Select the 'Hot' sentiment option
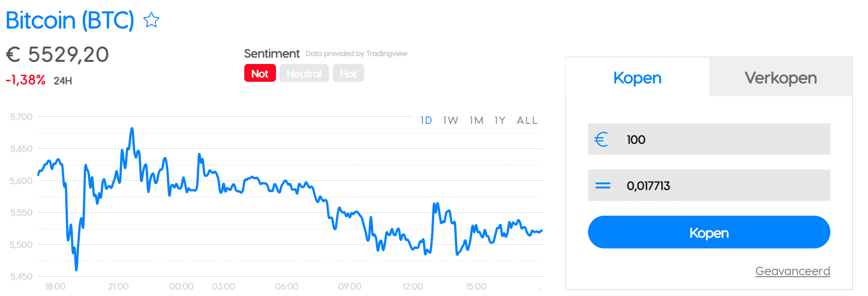This screenshot has width=868, height=296. (x=348, y=73)
